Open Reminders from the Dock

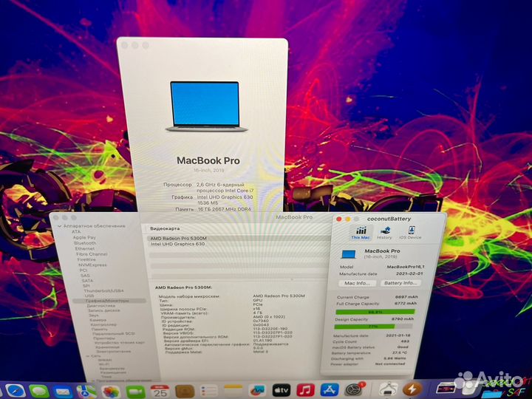click(x=208, y=391)
